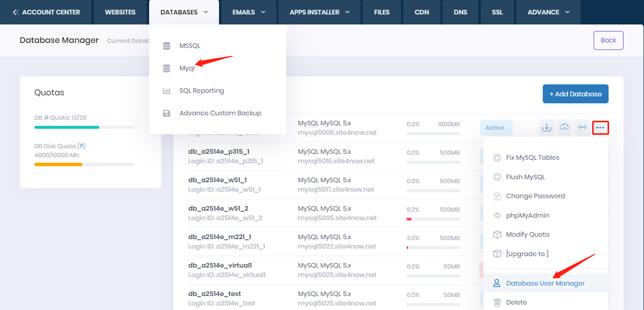Viewport: 644px width, 310px height.
Task: Go back to Account Center
Action: tap(46, 12)
